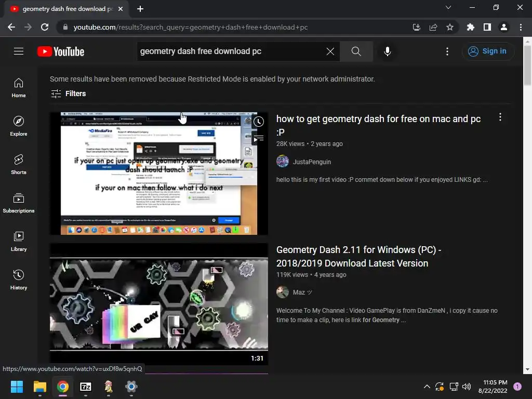Clear the search box with the X
Image resolution: width=532 pixels, height=399 pixels.
[x=330, y=51]
